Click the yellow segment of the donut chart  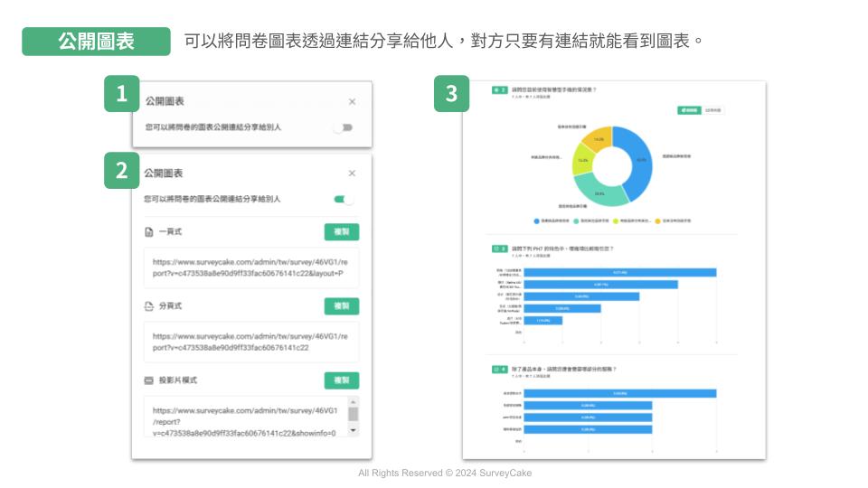pos(600,138)
